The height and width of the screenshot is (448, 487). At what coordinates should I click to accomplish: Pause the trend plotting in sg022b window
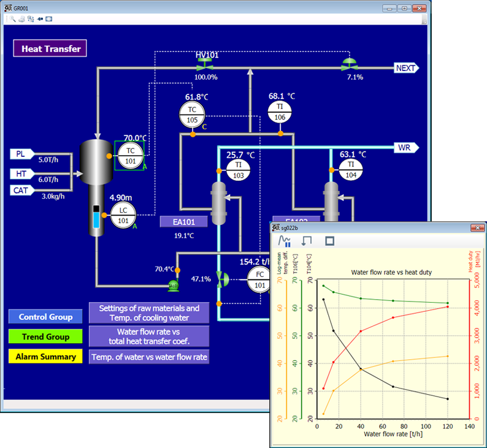point(284,241)
